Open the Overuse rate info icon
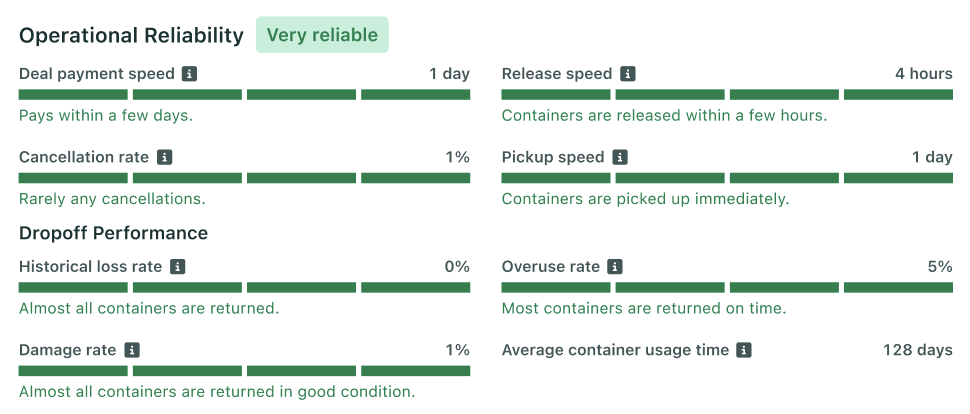 (614, 267)
